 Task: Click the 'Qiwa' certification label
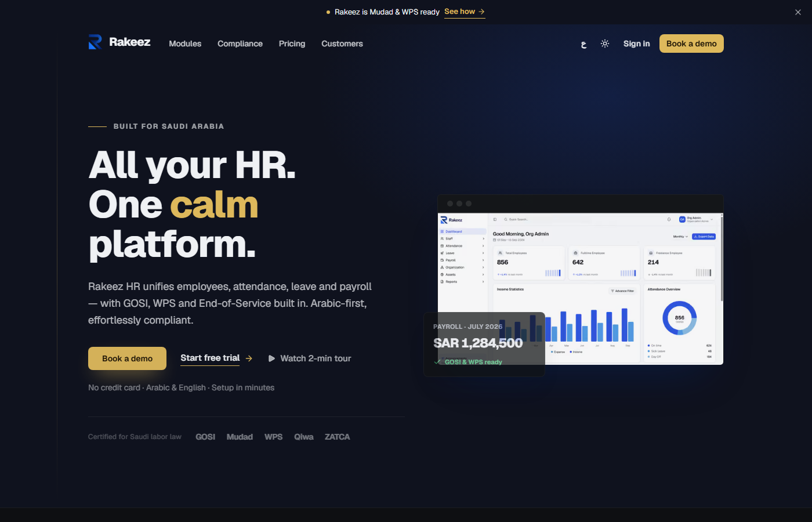tap(304, 437)
